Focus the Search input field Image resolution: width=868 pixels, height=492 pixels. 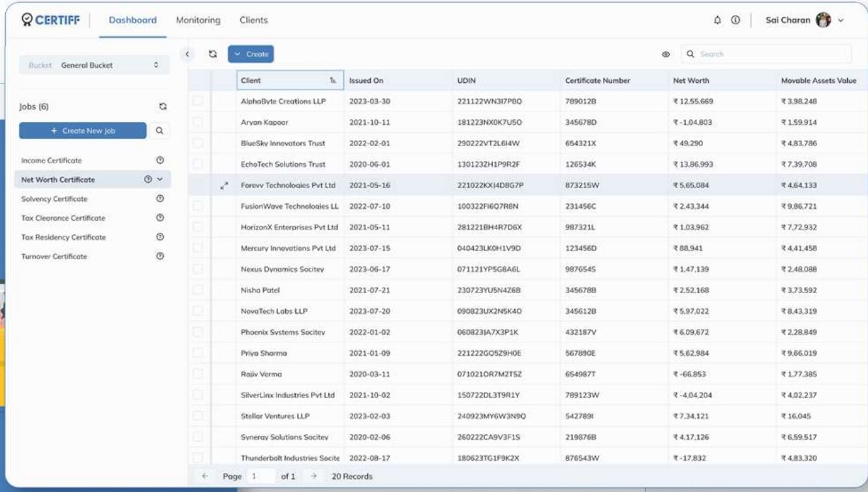[x=766, y=54]
